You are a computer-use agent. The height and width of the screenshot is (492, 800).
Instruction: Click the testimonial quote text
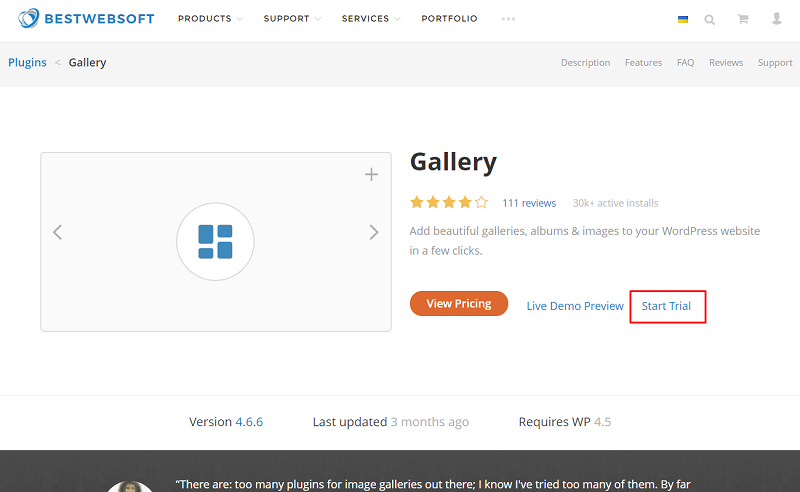click(x=433, y=484)
